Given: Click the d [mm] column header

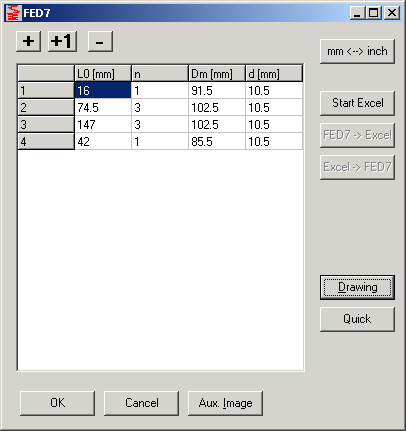Looking at the screenshot, I should point(274,73).
